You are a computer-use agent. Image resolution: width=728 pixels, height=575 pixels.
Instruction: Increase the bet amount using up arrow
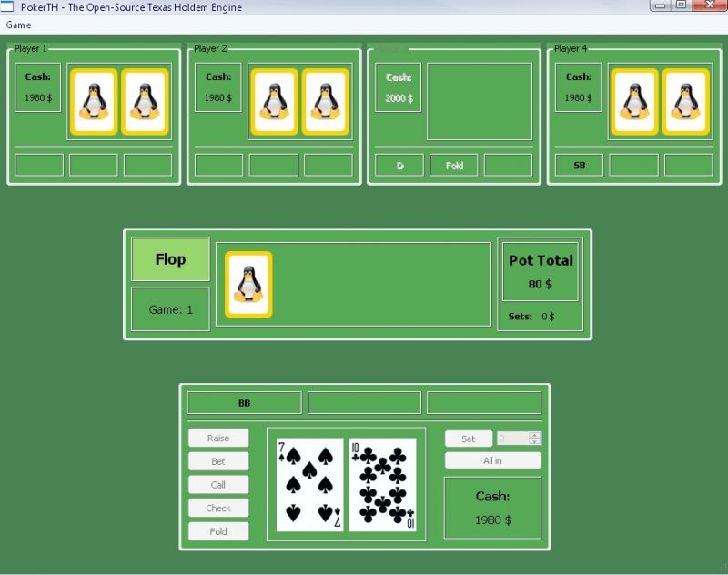pos(535,435)
